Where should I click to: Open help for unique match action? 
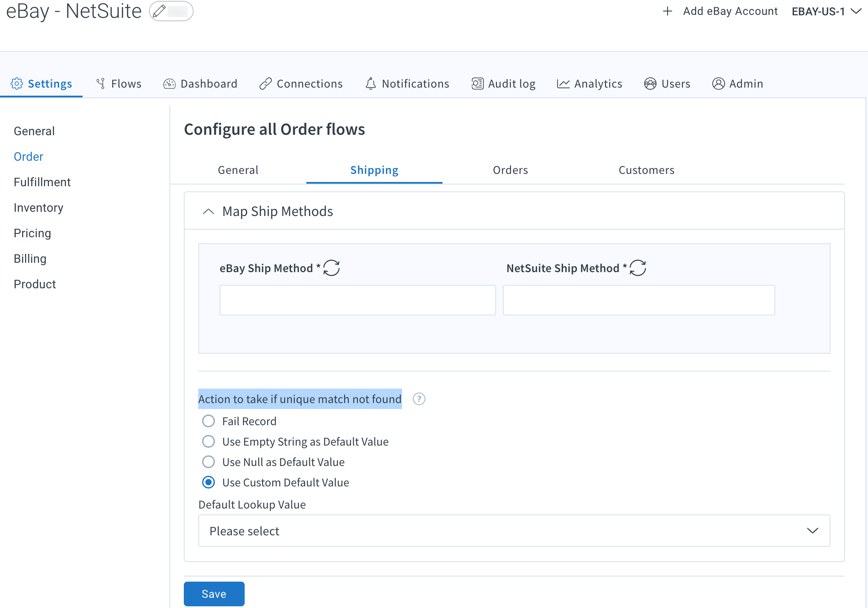419,399
